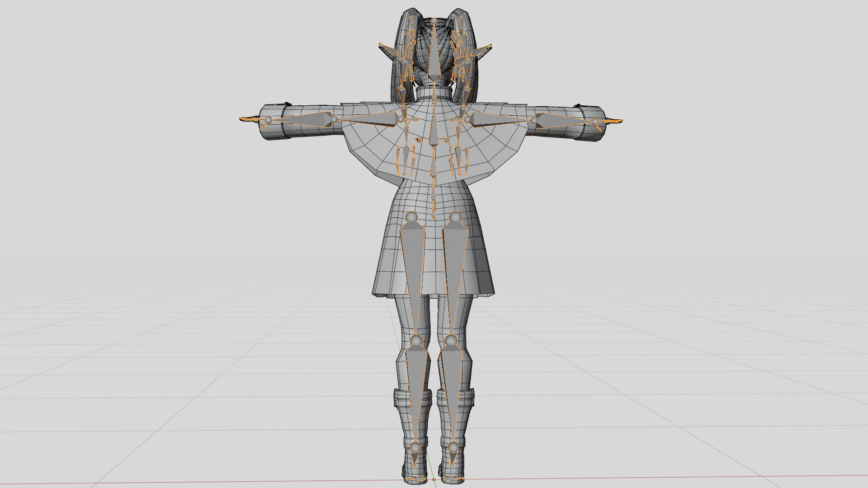Image resolution: width=868 pixels, height=488 pixels.
Task: Click the ankle joint sphere of screen-right leg
Action: pos(453,448)
